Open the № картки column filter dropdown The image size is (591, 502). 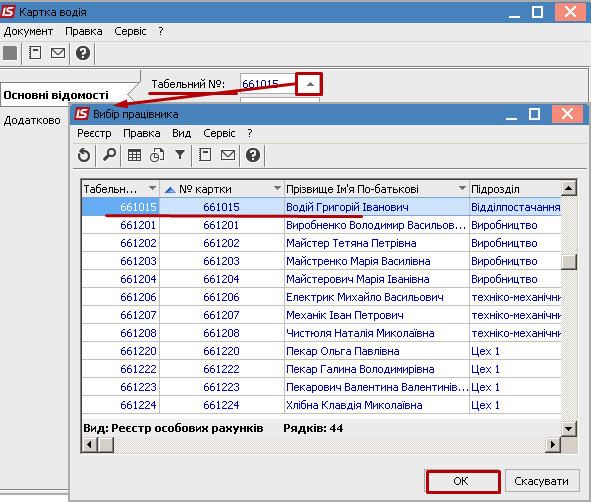click(277, 188)
